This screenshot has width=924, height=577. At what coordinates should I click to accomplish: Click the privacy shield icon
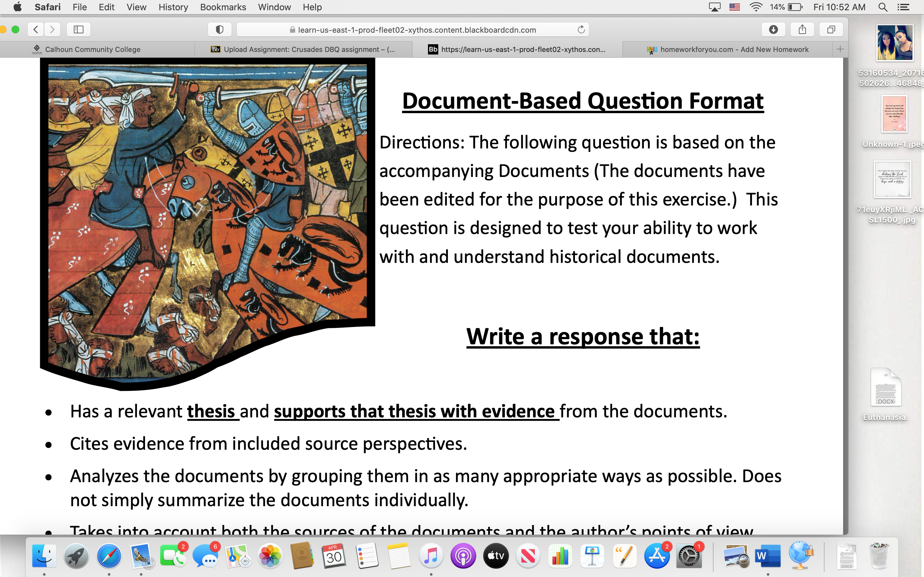(x=219, y=29)
